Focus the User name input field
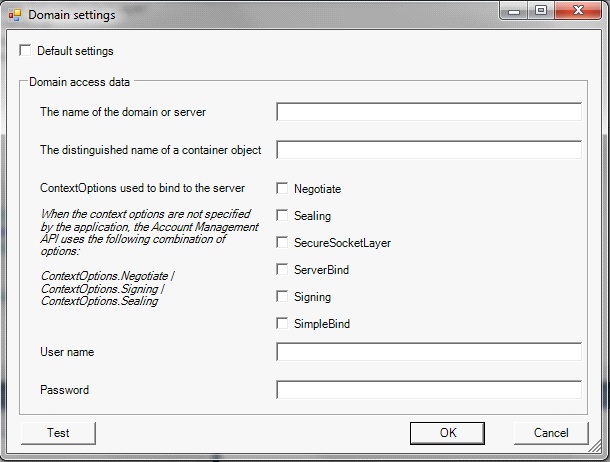The width and height of the screenshot is (610, 462). (x=429, y=352)
